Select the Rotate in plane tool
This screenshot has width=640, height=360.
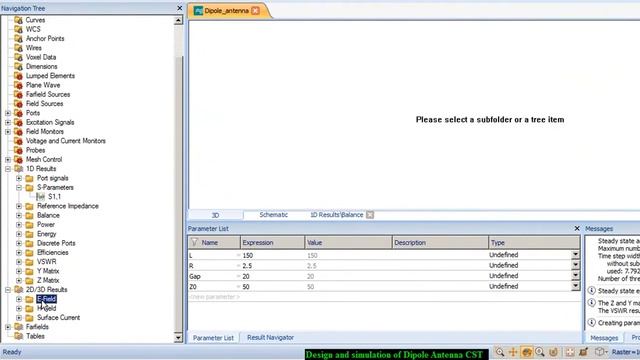(x=553, y=352)
